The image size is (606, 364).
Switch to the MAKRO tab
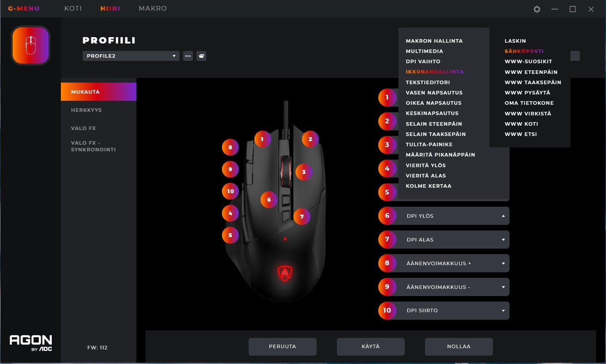click(x=153, y=8)
